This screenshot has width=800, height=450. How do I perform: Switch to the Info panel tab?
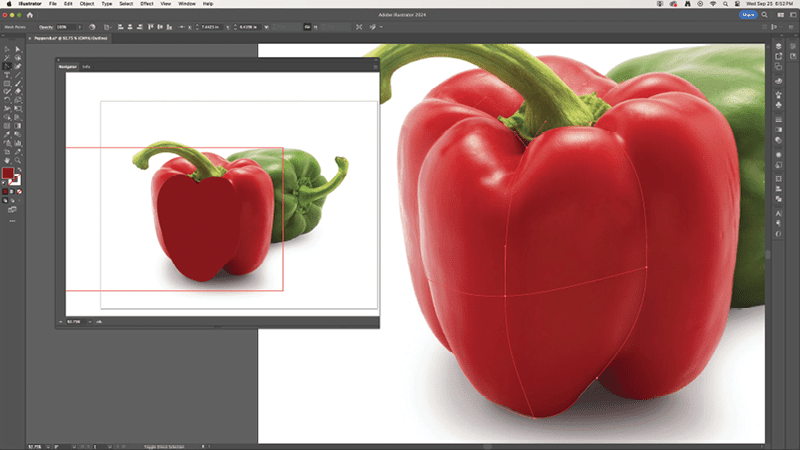coord(86,67)
